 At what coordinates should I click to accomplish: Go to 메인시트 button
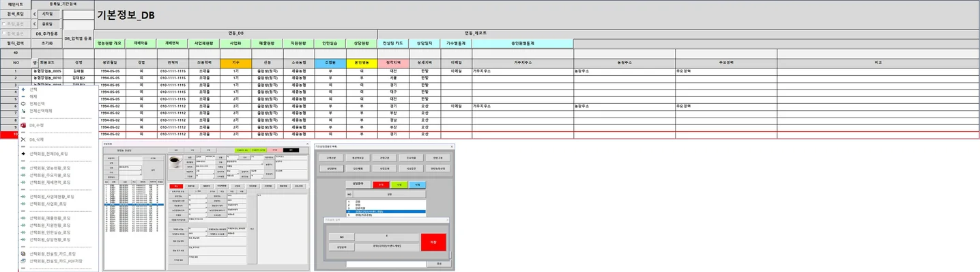point(15,4)
